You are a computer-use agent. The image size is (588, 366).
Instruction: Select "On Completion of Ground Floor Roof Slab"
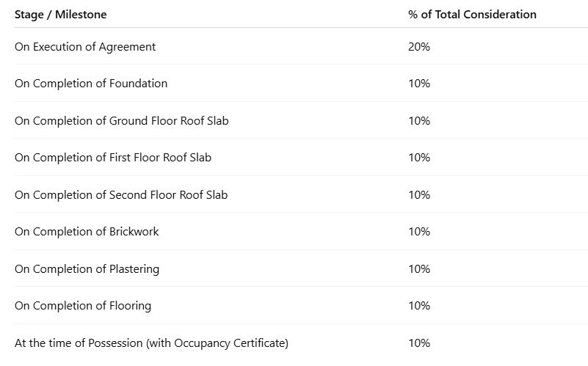click(121, 121)
